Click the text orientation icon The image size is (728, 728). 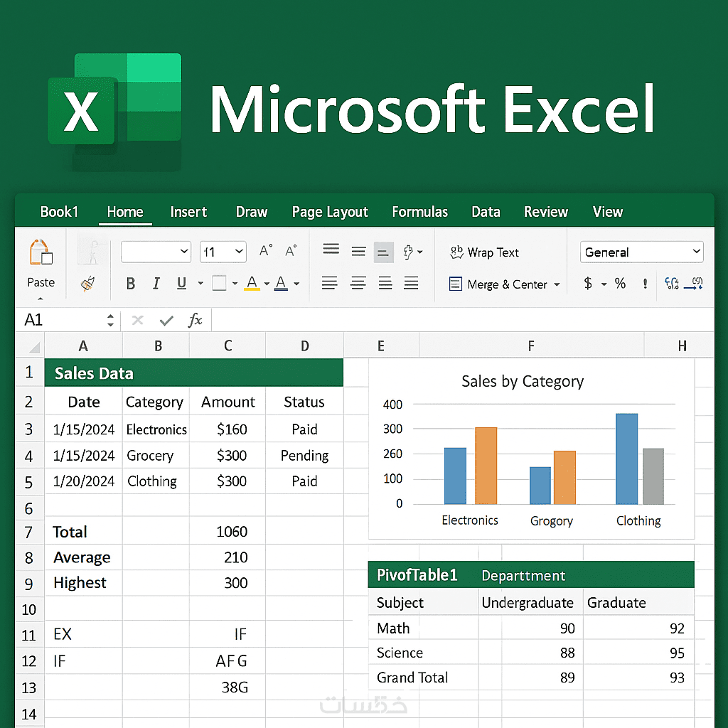click(x=408, y=252)
